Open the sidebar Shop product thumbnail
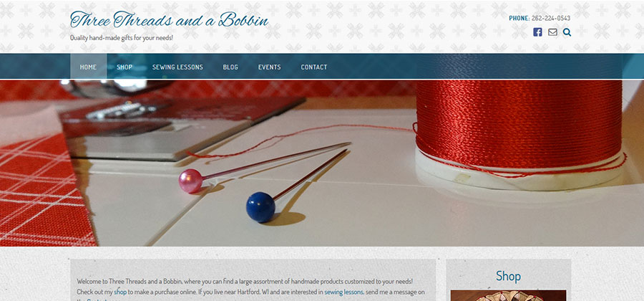The image size is (644, 301). (509, 296)
